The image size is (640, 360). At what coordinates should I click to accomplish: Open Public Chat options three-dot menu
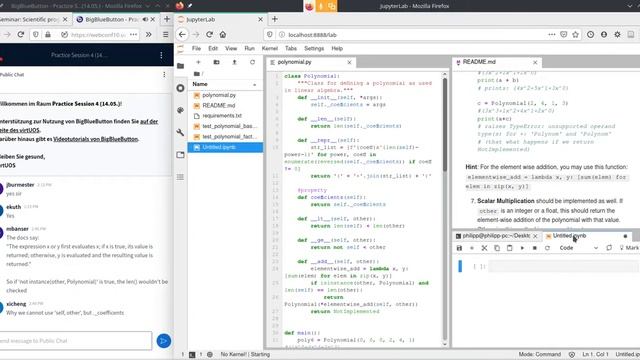(164, 75)
